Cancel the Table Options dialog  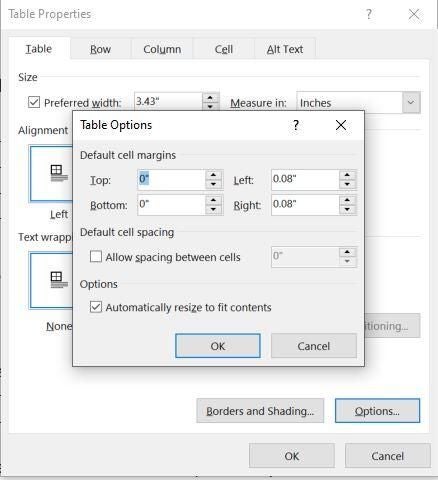pos(314,346)
